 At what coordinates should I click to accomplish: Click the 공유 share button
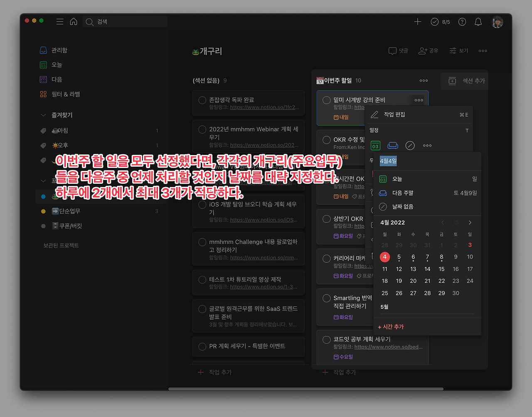coord(429,51)
